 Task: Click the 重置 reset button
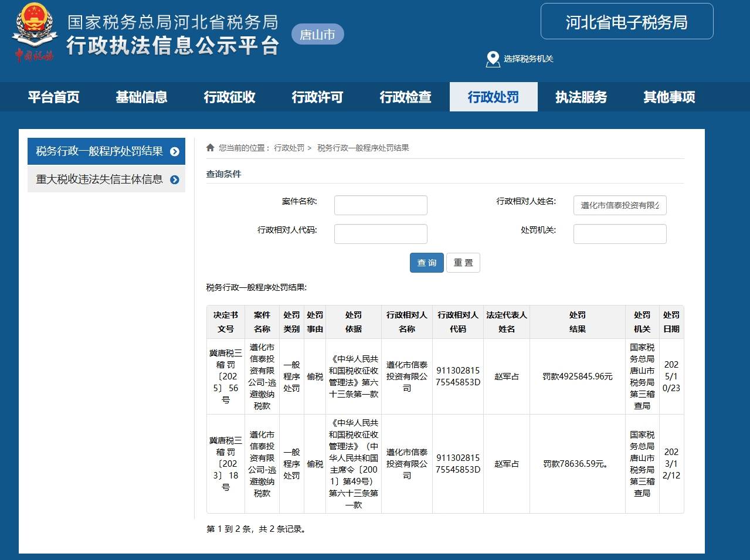(463, 263)
